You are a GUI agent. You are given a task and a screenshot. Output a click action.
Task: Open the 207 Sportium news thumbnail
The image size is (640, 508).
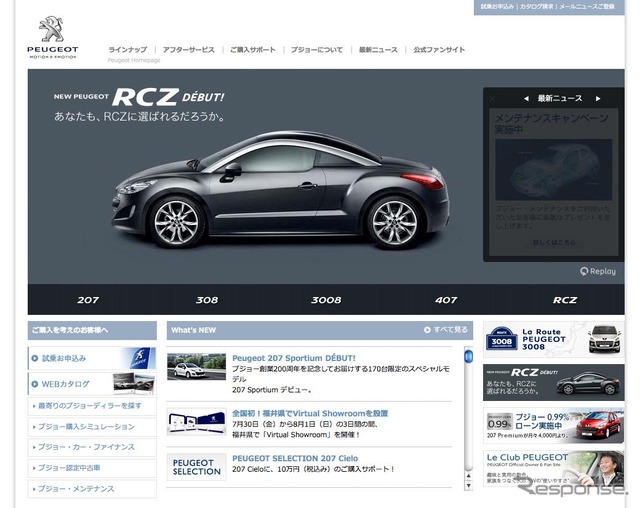[x=196, y=366]
